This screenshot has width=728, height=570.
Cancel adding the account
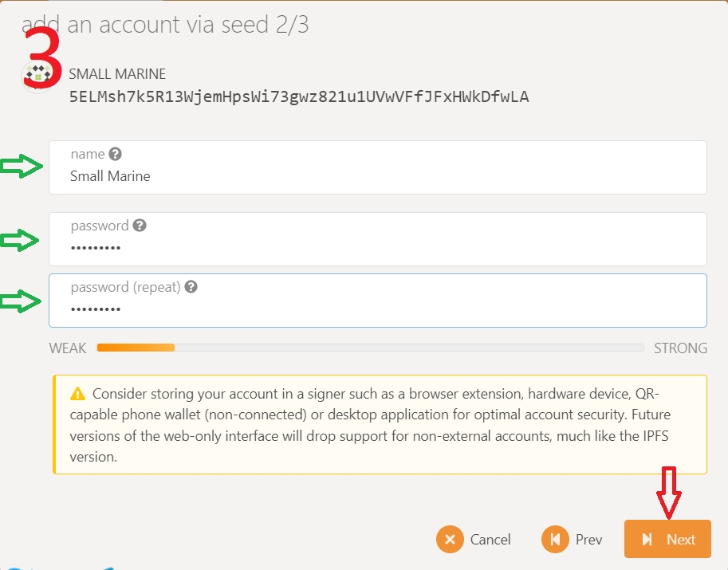(x=474, y=540)
